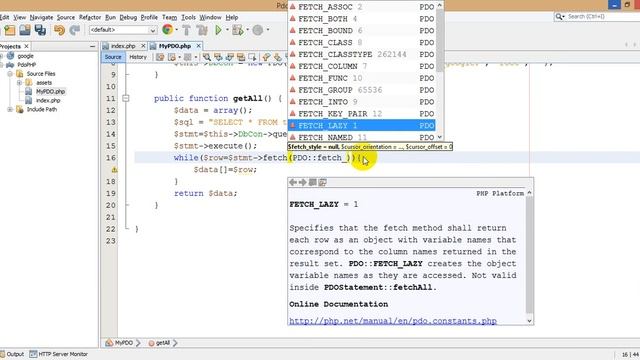The image size is (640, 360).
Task: Open the Refactor menu
Action: (90, 18)
